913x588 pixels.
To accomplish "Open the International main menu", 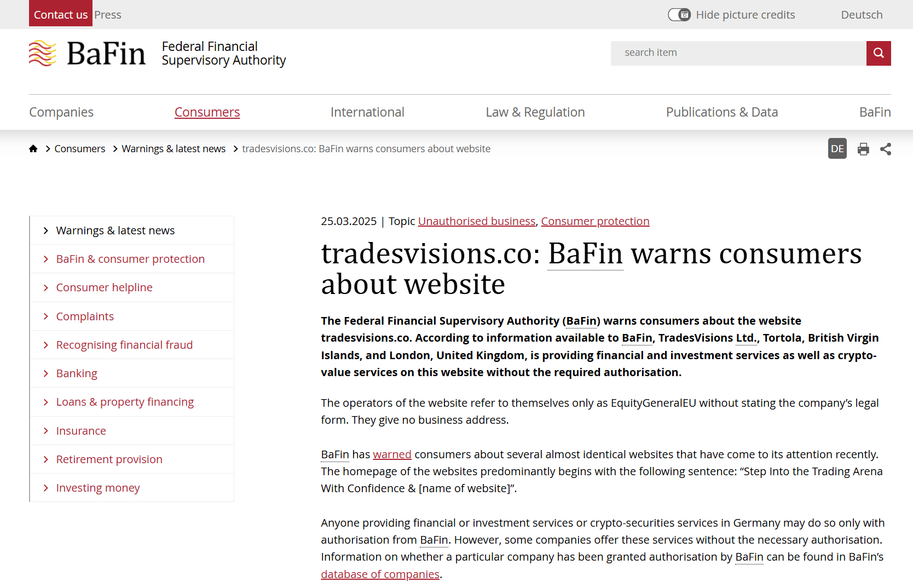I will point(367,112).
